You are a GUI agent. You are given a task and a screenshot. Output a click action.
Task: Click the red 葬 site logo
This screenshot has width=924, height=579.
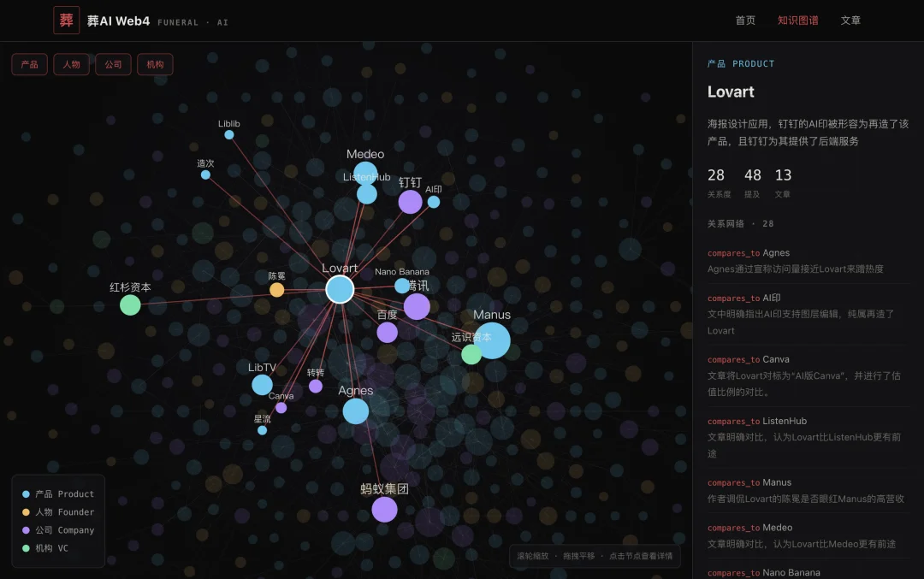(67, 20)
